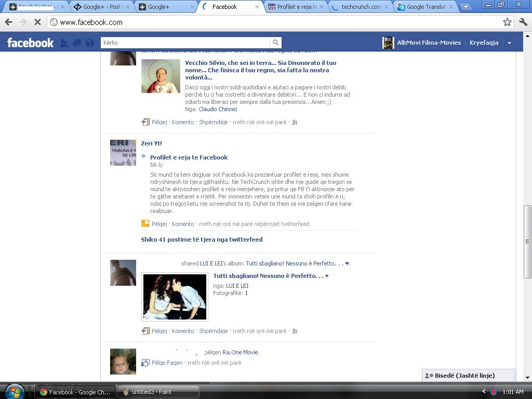Click the search magnifier button
532x399 pixels.
point(275,43)
